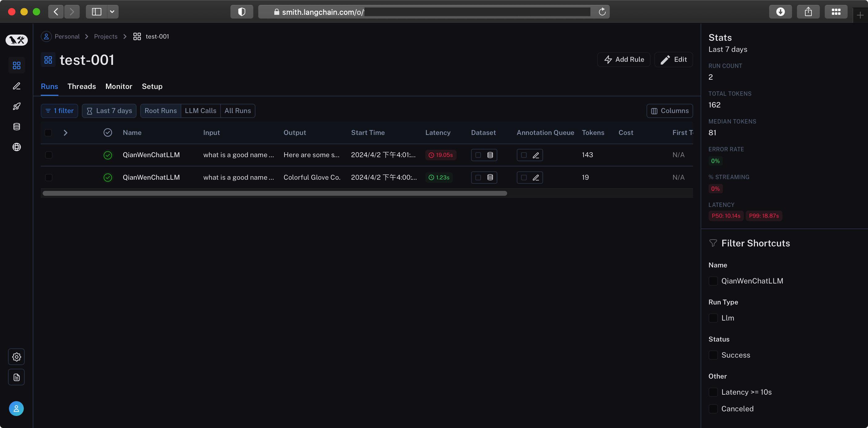Click the status checkmark header icon
The height and width of the screenshot is (428, 868).
(108, 132)
